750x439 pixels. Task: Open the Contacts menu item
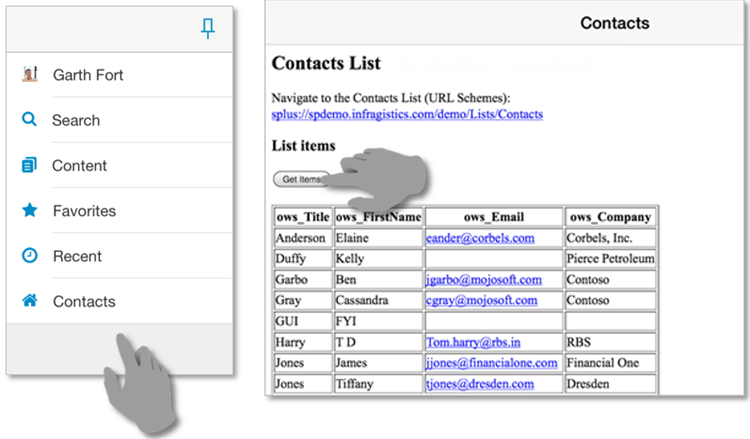tap(84, 301)
